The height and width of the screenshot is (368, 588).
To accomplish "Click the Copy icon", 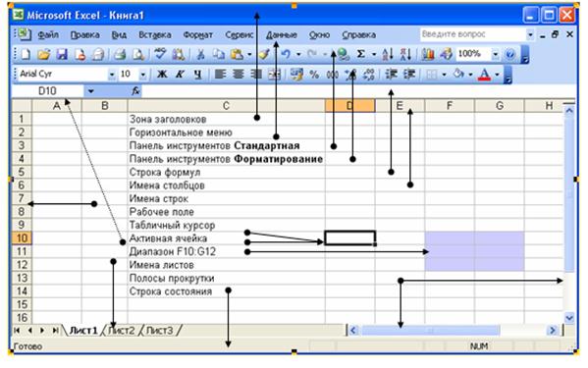I will pyautogui.click(x=219, y=55).
